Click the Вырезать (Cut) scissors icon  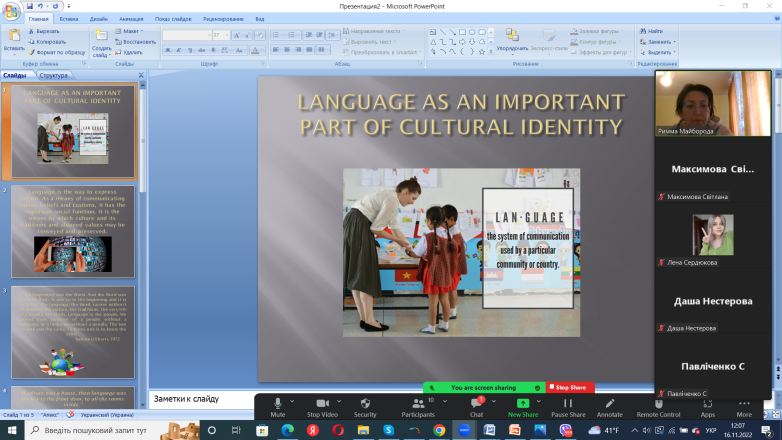click(x=31, y=31)
